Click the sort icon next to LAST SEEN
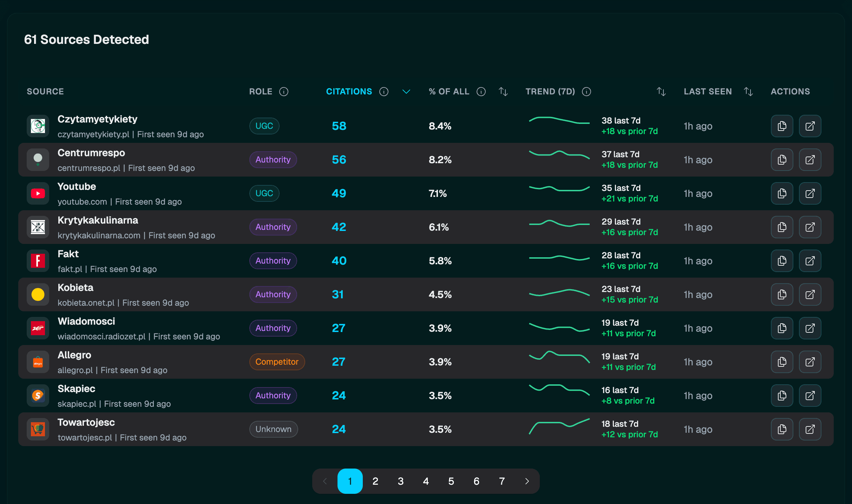Image resolution: width=852 pixels, height=504 pixels. pyautogui.click(x=748, y=91)
